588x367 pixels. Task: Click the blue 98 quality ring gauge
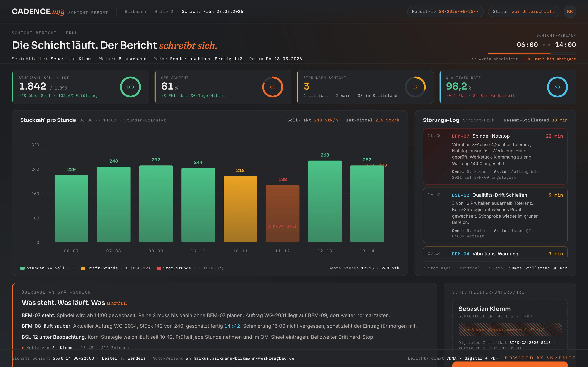coord(557,87)
